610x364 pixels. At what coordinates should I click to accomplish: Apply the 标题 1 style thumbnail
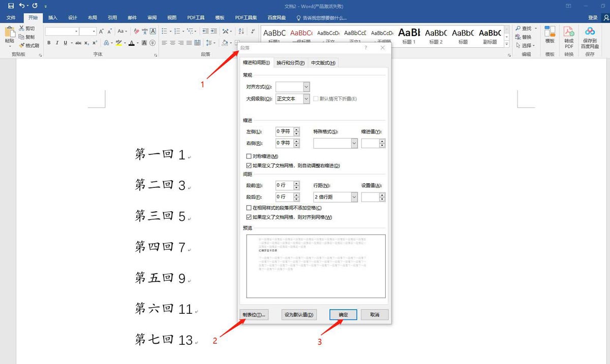click(x=409, y=36)
